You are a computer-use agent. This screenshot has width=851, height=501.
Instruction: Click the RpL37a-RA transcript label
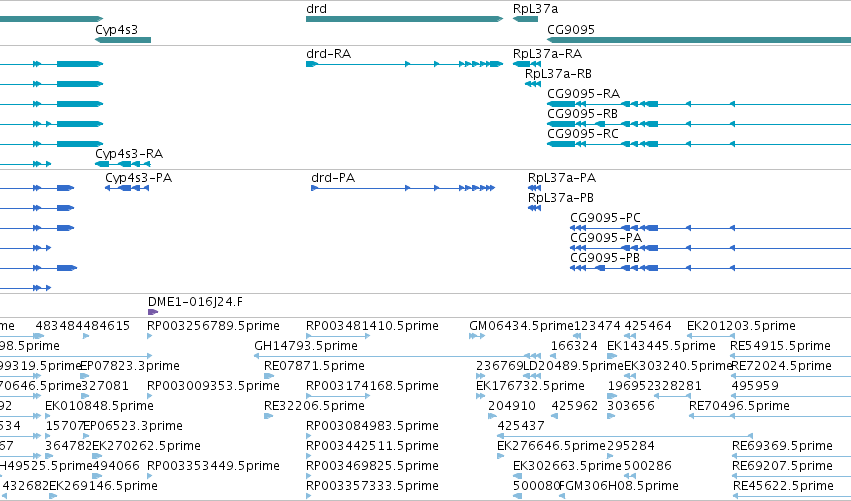(x=547, y=54)
